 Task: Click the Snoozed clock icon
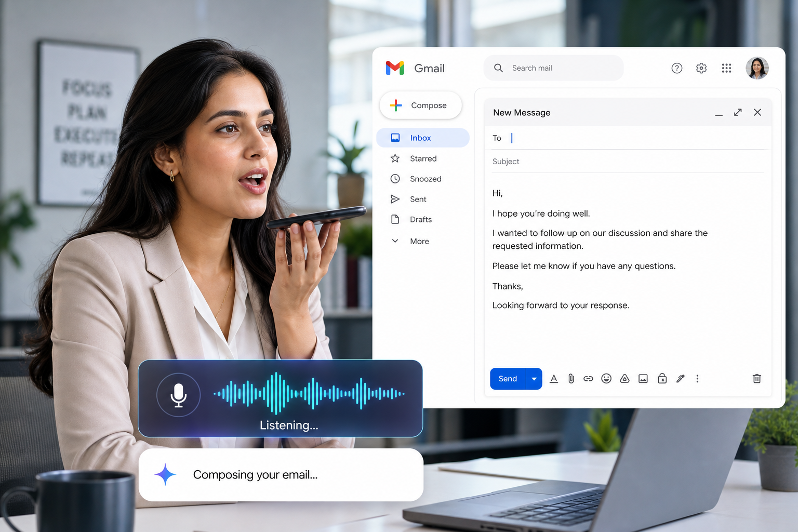click(395, 179)
